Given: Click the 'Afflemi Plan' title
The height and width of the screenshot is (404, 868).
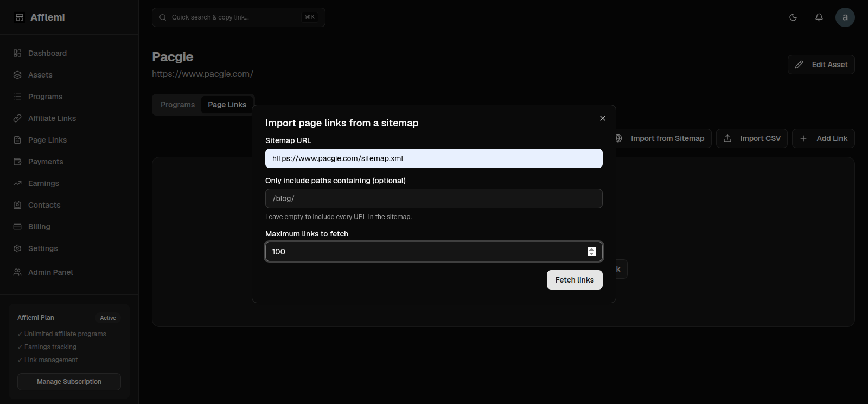Looking at the screenshot, I should coord(36,318).
